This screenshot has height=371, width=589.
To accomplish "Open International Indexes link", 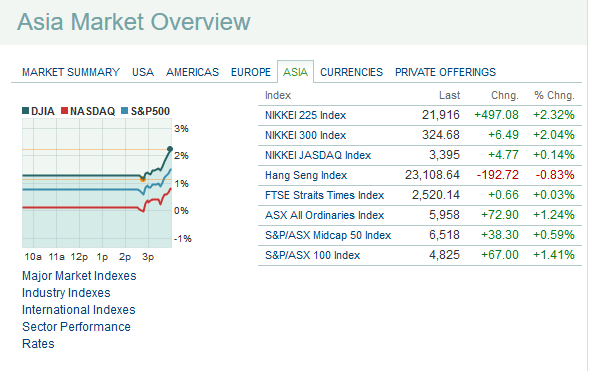I will 79,310.
